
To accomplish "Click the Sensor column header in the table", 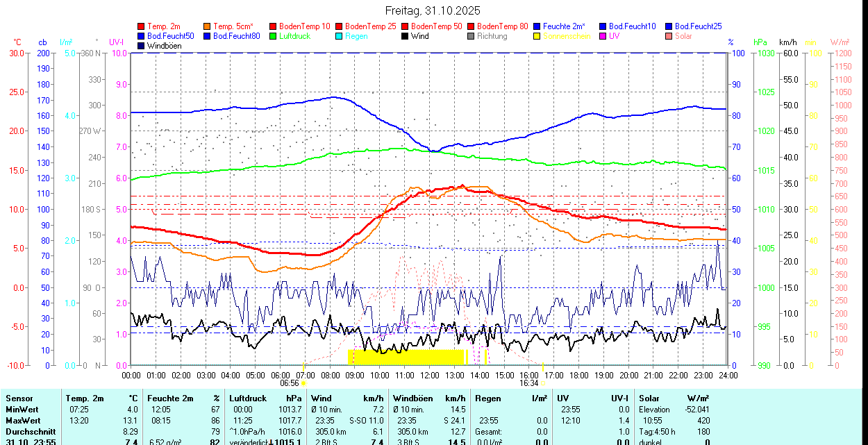I will point(19,398).
